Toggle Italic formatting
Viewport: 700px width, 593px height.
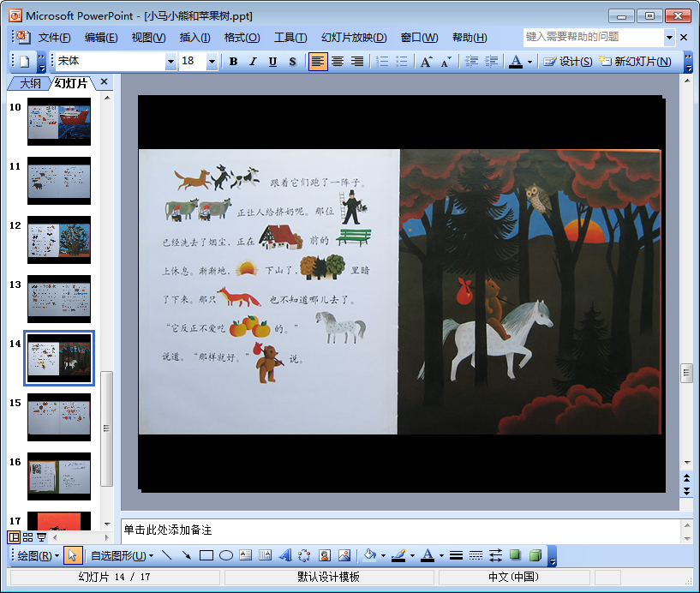click(253, 62)
